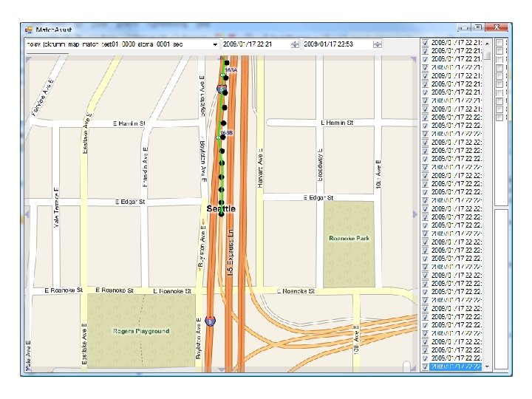Click the Roanoke Park label

(x=349, y=238)
